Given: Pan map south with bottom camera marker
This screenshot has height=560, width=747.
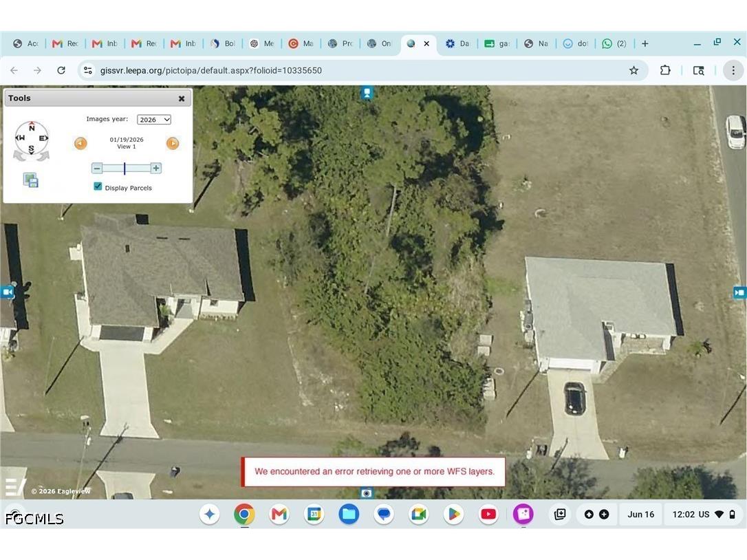Looking at the screenshot, I should click(367, 493).
